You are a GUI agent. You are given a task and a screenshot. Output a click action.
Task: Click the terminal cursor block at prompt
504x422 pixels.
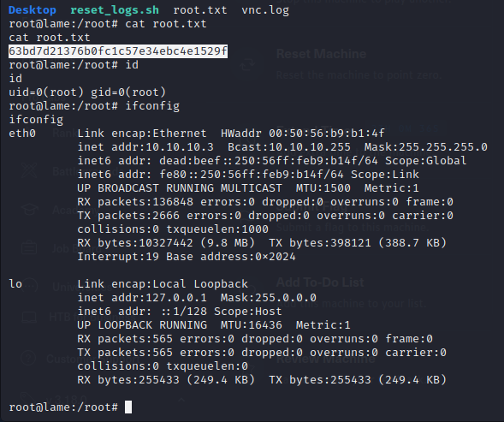tap(128, 407)
